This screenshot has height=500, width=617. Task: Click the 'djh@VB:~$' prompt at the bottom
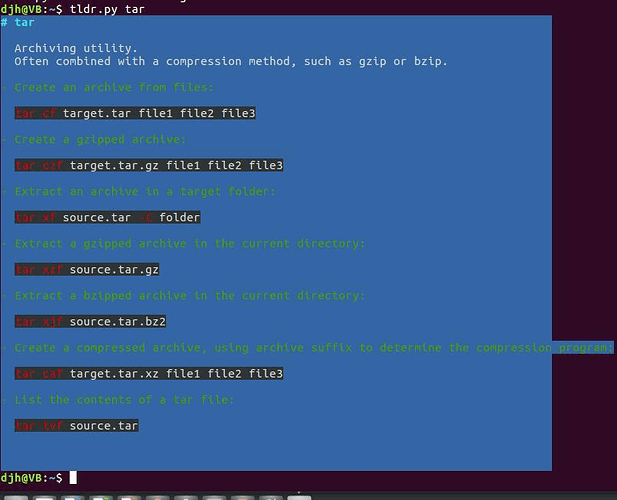(x=31, y=478)
